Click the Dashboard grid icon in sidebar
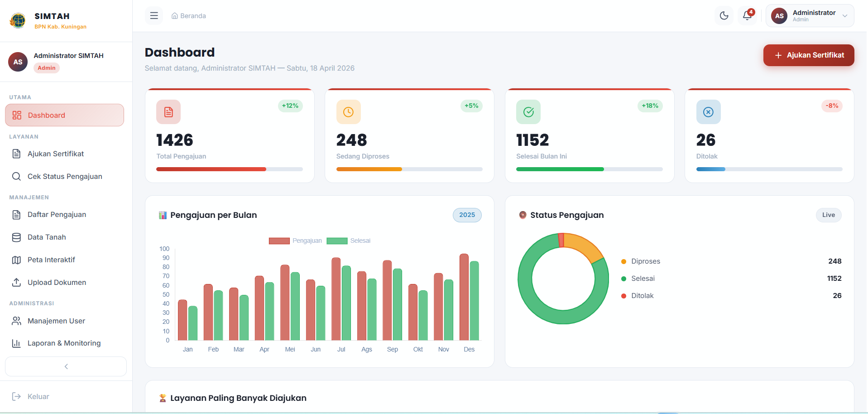Screen dimensions: 868x414 [x=17, y=115]
